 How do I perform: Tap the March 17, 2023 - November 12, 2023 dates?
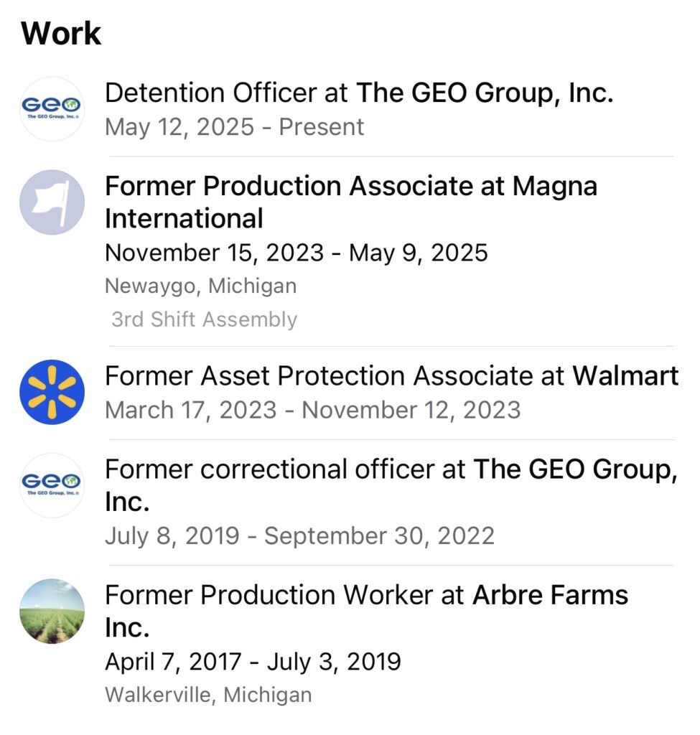point(312,410)
